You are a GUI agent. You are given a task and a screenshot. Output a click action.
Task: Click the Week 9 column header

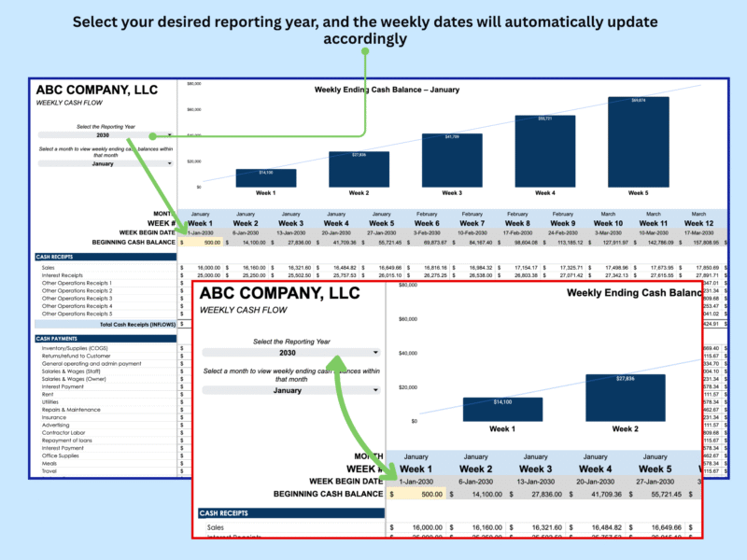coord(563,223)
